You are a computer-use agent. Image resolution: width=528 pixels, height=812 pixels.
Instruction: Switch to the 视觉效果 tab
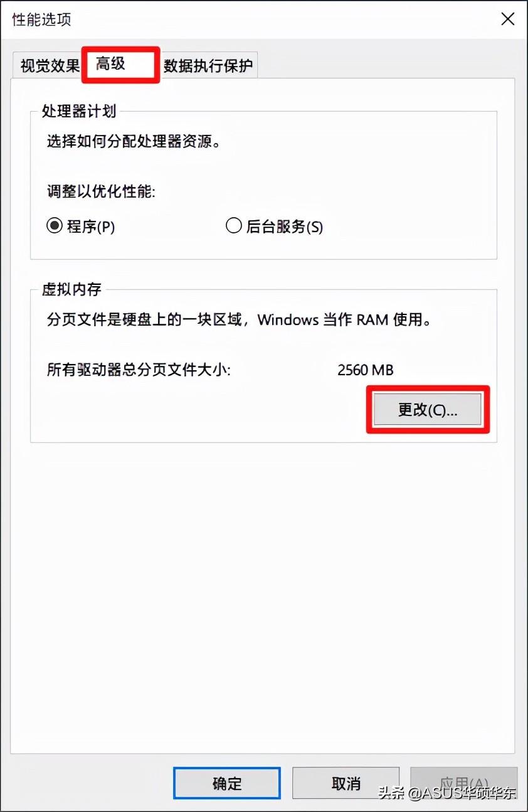(50, 66)
